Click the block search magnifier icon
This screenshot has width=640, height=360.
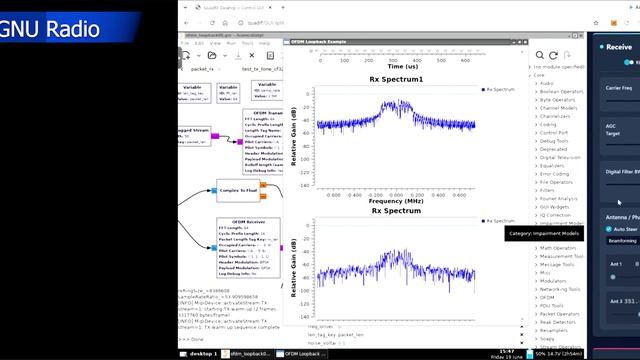(x=540, y=55)
